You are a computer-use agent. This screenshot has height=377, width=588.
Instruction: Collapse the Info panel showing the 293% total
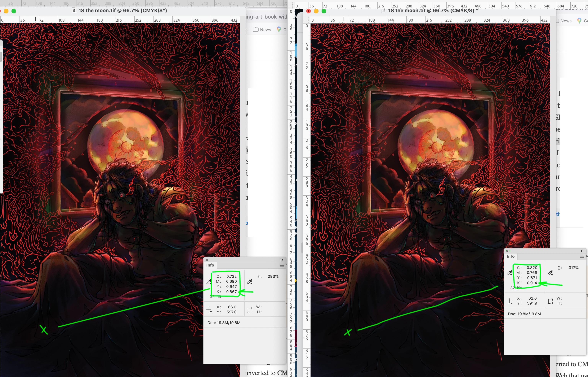[x=282, y=260]
